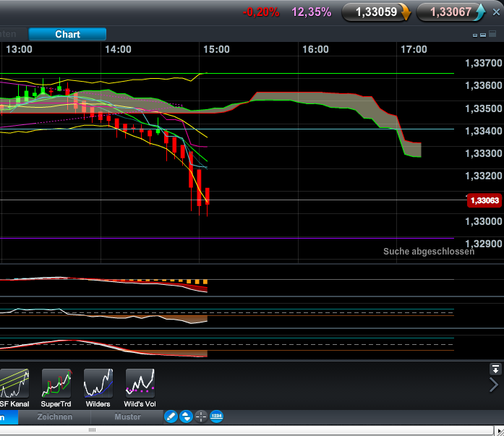Switch to the Zeichnen tab
504x436 pixels.
click(x=55, y=416)
